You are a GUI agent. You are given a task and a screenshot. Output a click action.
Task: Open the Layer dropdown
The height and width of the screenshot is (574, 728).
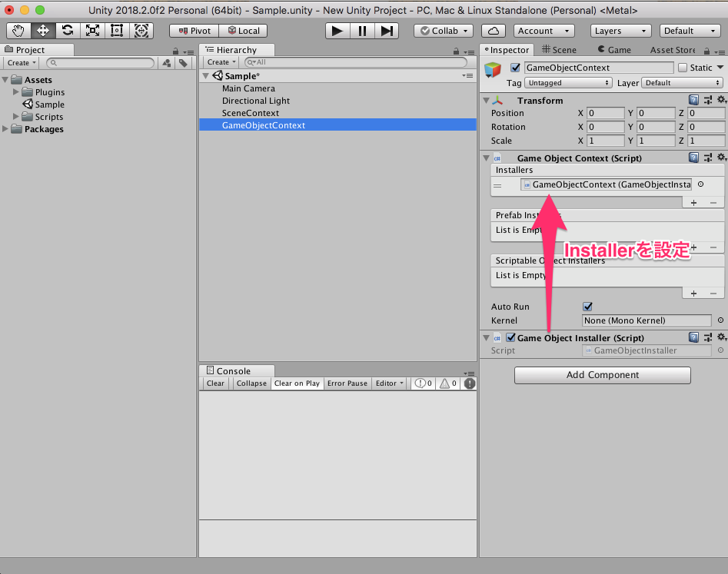(682, 82)
